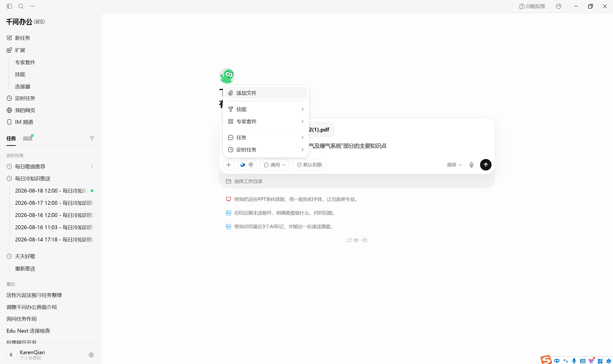
Task: Open the 高级 model dropdown
Action: (x=454, y=165)
